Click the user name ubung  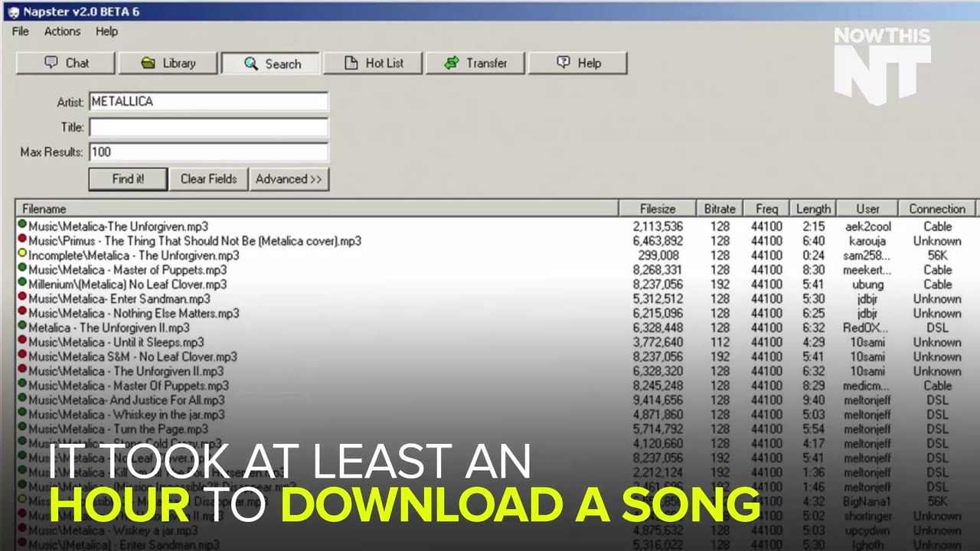[x=867, y=285]
